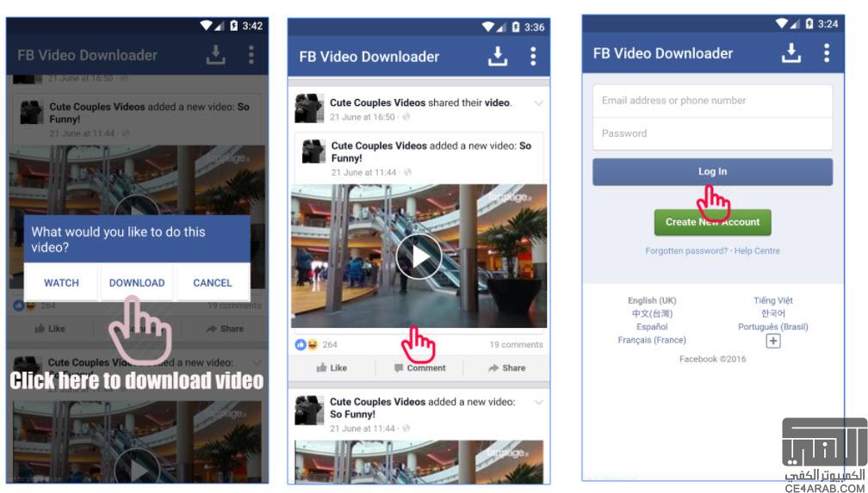
Task: Select Português (Brasil) language
Action: 773,327
